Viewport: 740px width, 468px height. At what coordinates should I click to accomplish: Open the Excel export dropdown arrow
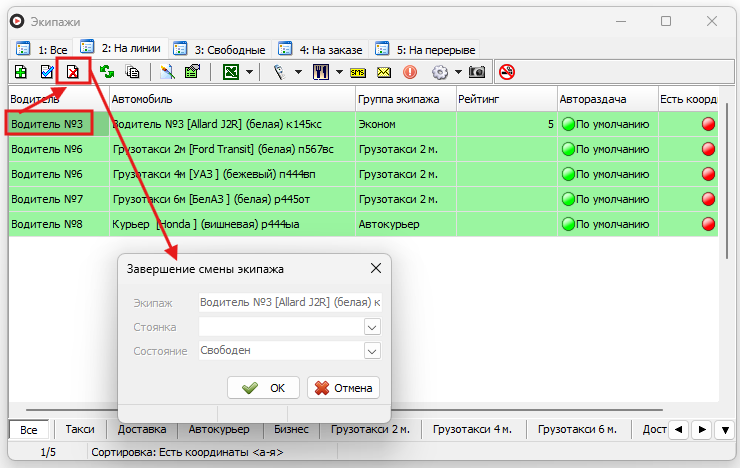[x=249, y=72]
